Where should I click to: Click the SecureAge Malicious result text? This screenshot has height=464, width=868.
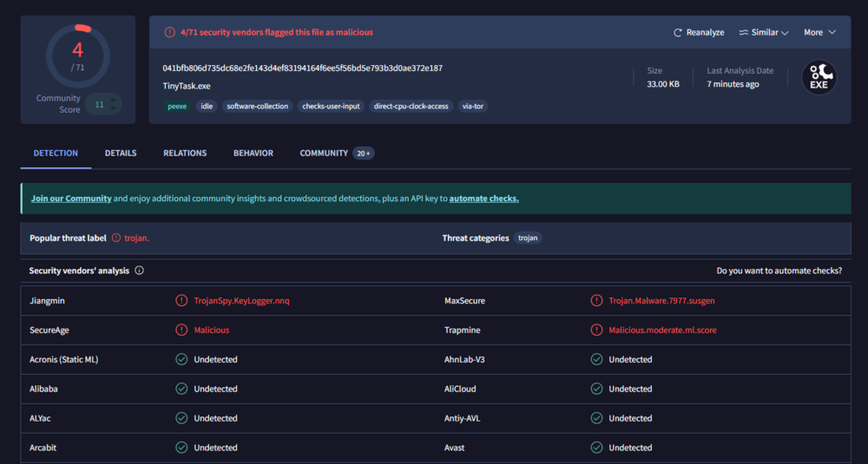tap(212, 330)
